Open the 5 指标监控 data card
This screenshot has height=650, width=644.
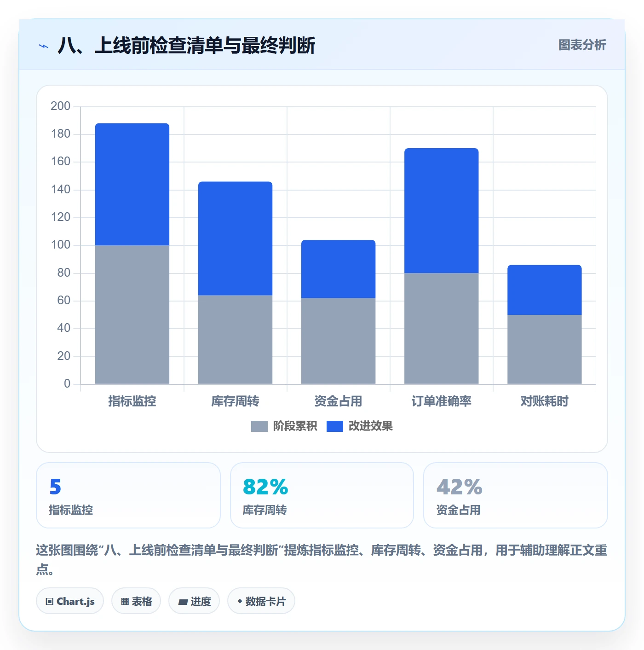[128, 495]
